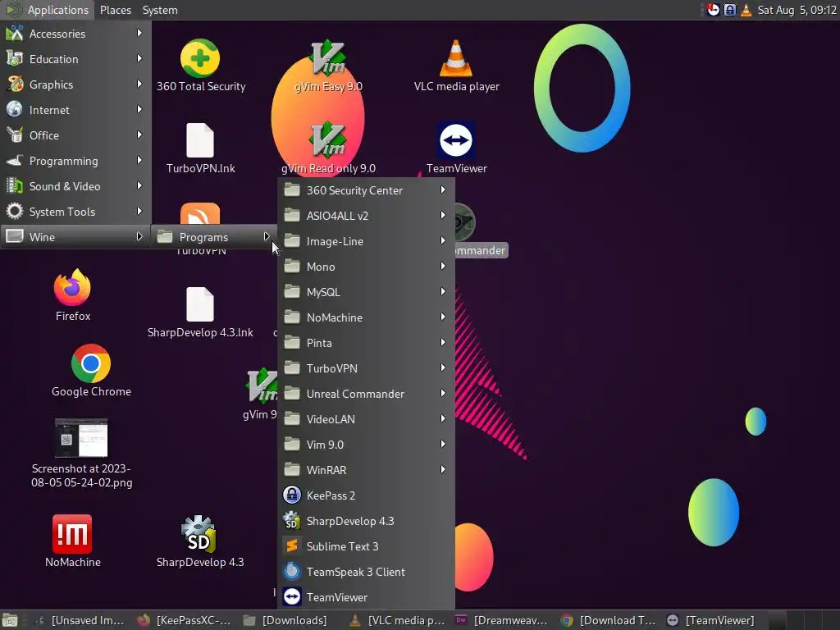This screenshot has height=630, width=840.
Task: Launch Google Chrome desktop icon
Action: click(91, 371)
